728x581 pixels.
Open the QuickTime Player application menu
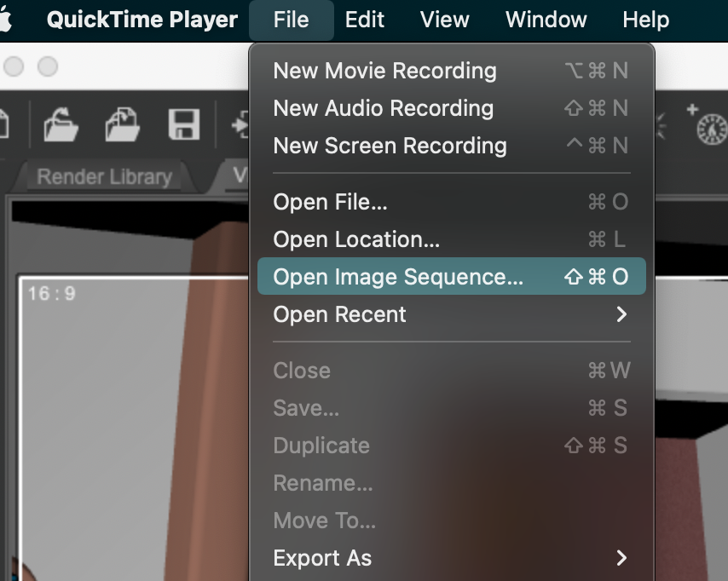[142, 19]
